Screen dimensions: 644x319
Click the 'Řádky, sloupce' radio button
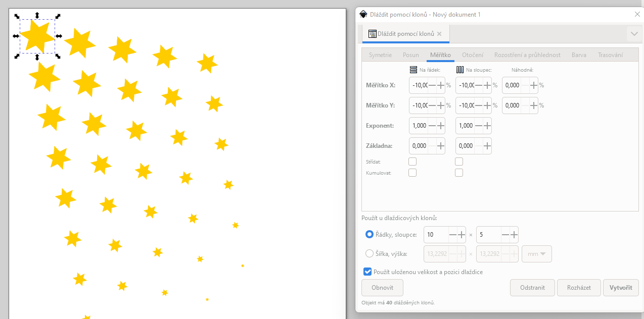tap(370, 234)
